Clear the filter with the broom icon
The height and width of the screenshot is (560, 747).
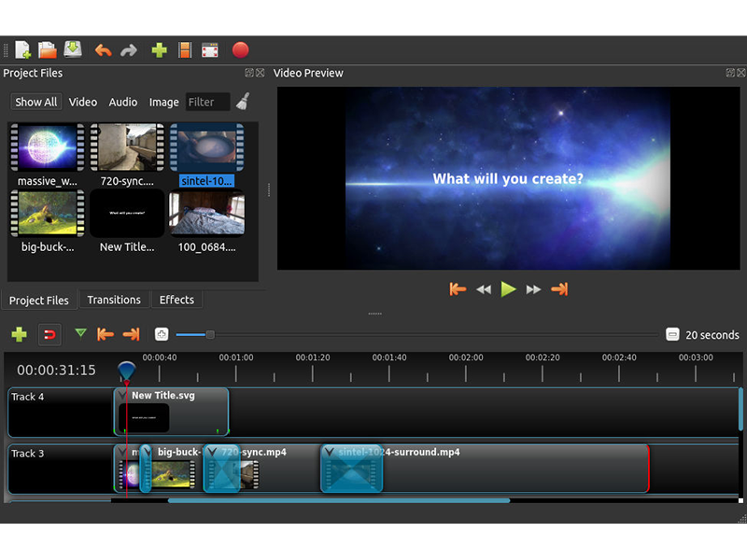click(x=243, y=102)
